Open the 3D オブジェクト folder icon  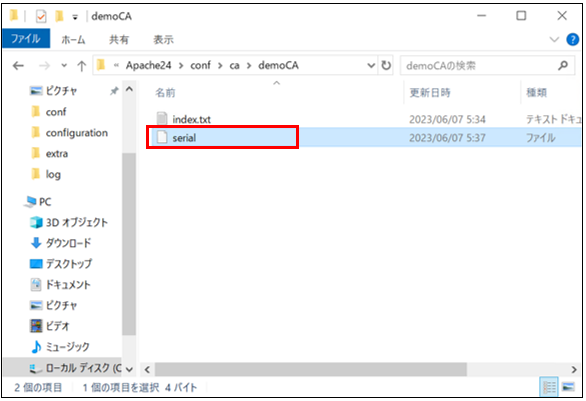[36, 222]
